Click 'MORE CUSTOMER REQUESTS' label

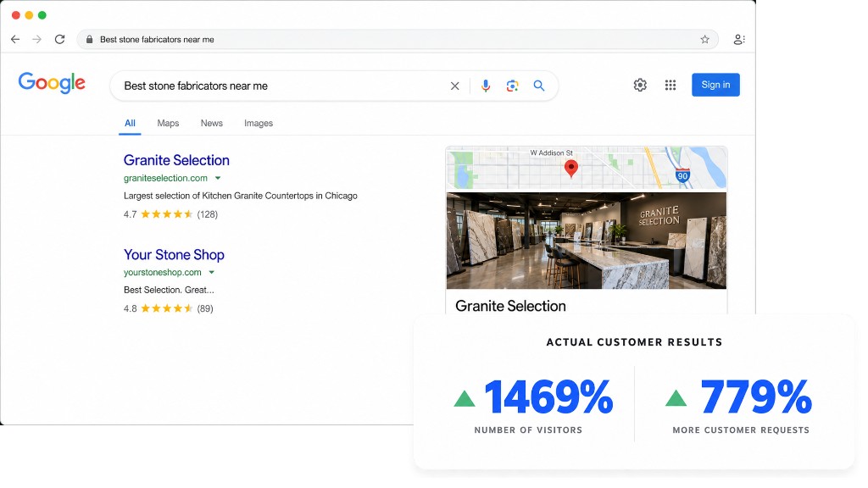click(741, 430)
